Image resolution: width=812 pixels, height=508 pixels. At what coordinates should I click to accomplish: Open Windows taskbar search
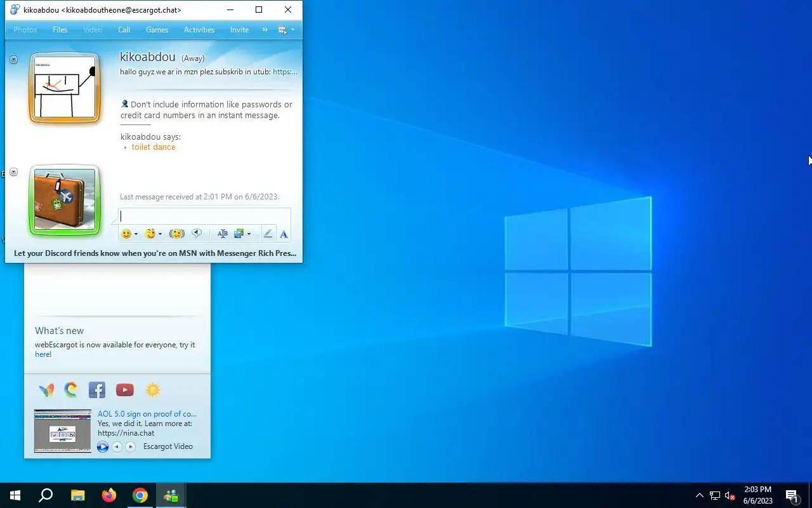pyautogui.click(x=46, y=495)
